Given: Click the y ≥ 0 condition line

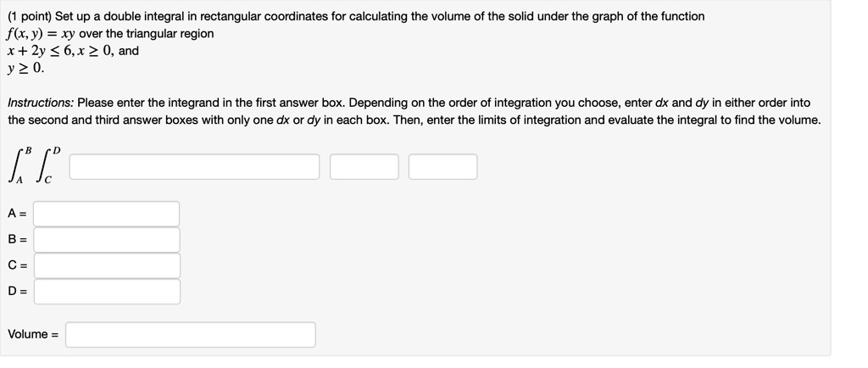Looking at the screenshot, I should pos(25,68).
